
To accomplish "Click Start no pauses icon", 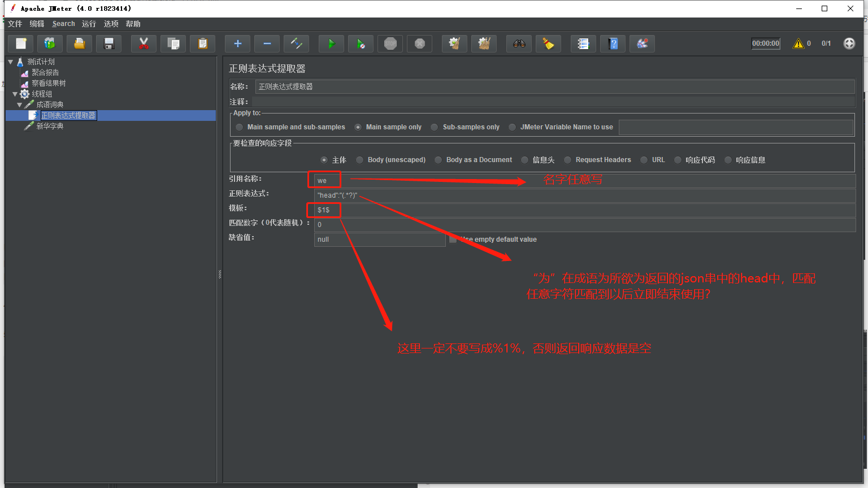I will click(361, 43).
